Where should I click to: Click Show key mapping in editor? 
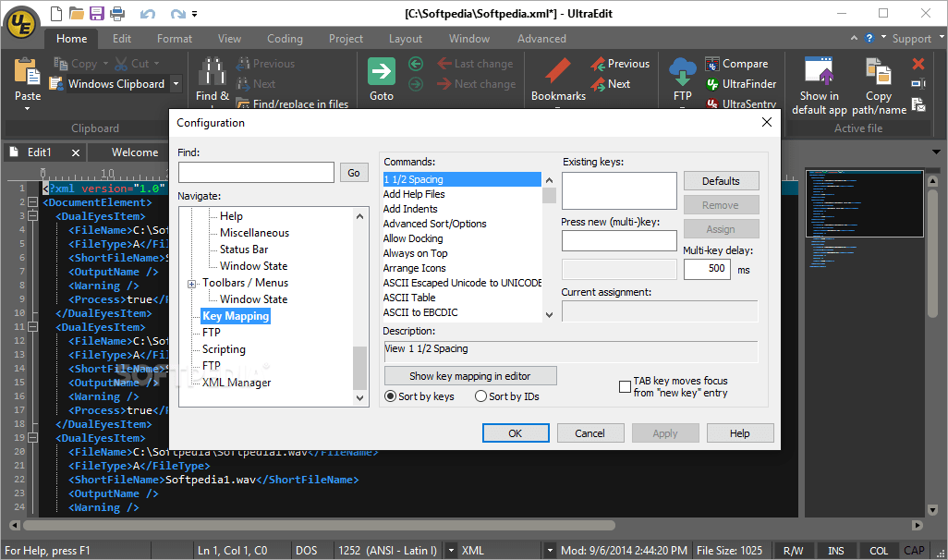pyautogui.click(x=469, y=375)
